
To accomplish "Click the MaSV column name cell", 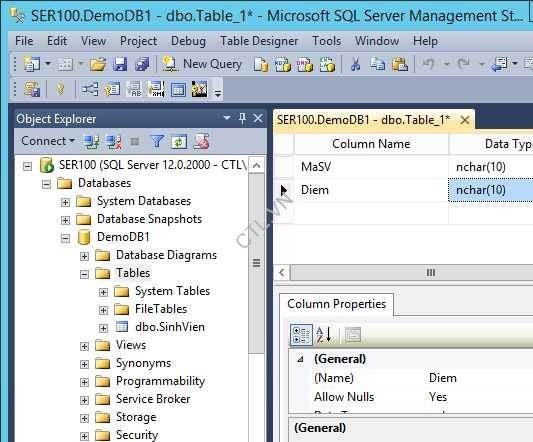I will pyautogui.click(x=371, y=167).
